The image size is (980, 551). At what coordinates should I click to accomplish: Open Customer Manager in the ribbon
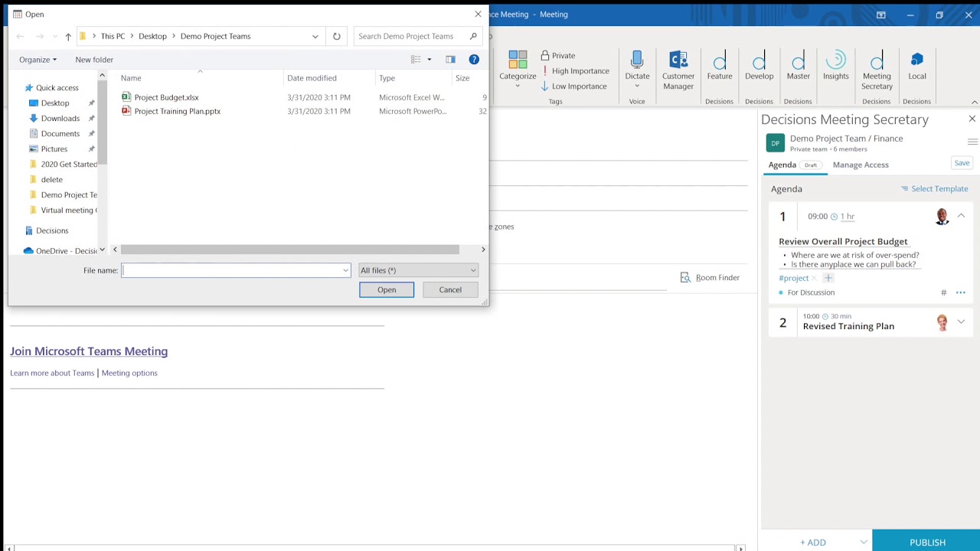point(678,70)
